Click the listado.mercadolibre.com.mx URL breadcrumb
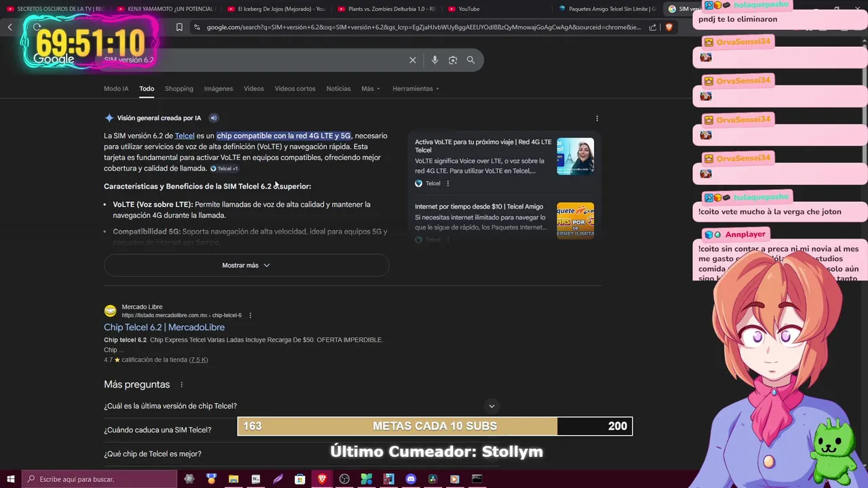Viewport: 868px width, 488px height. pos(181,315)
